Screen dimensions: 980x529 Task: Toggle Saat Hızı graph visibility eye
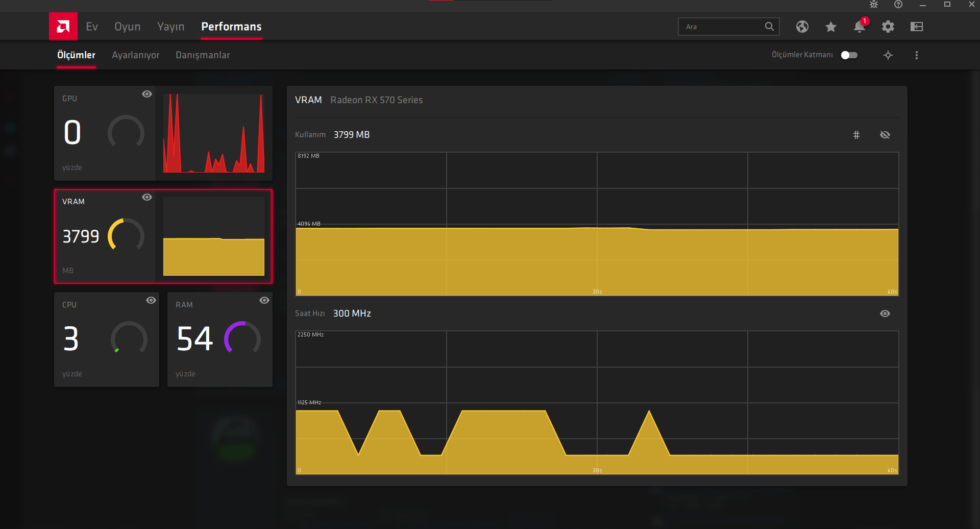pos(885,314)
